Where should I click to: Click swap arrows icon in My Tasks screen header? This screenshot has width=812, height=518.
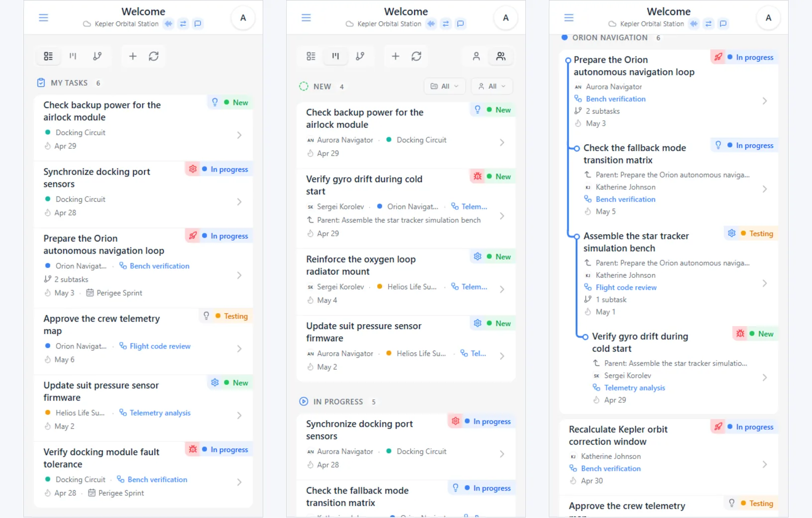click(x=183, y=24)
